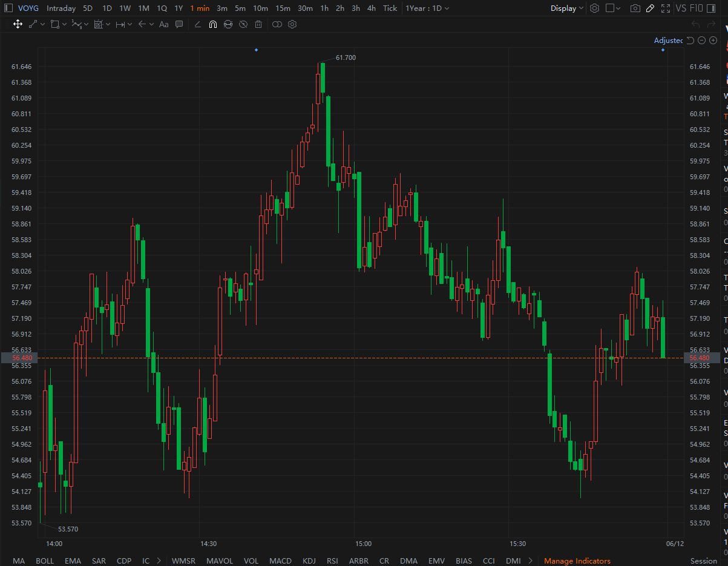Click the 61.700 high price label
The image size is (728, 566).
346,58
